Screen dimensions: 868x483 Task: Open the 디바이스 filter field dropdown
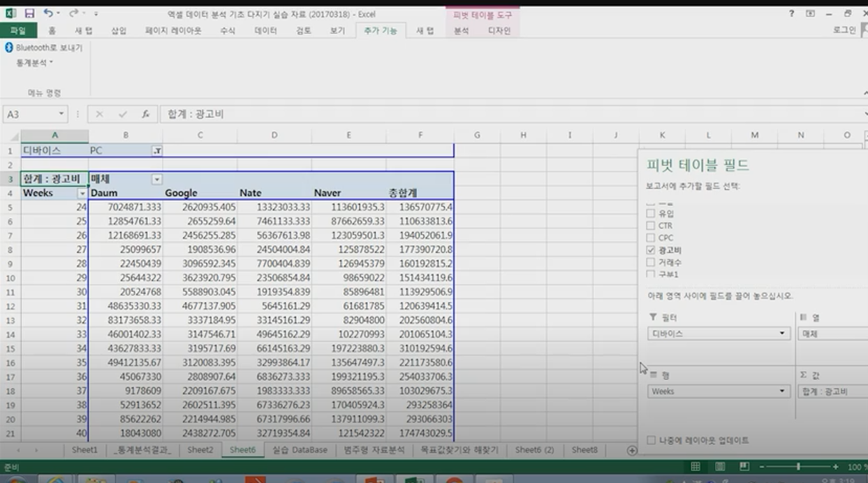(782, 333)
